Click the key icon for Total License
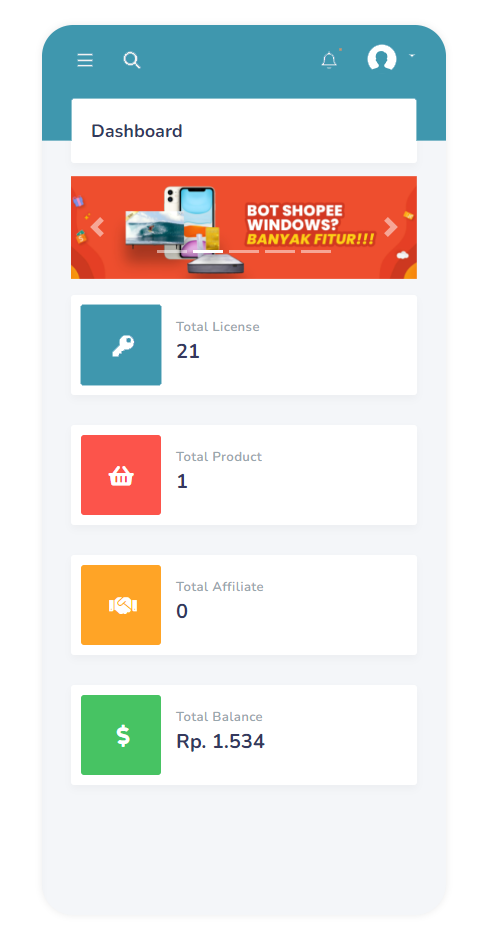 click(x=121, y=345)
